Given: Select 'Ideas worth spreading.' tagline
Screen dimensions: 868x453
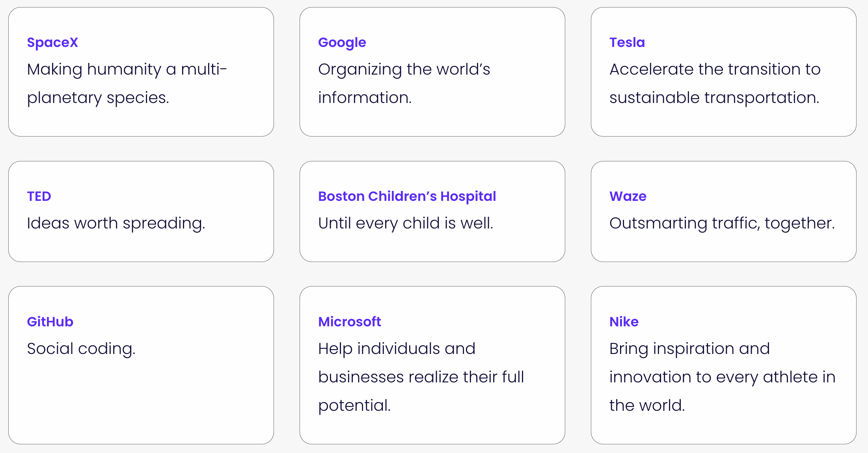Looking at the screenshot, I should (116, 223).
